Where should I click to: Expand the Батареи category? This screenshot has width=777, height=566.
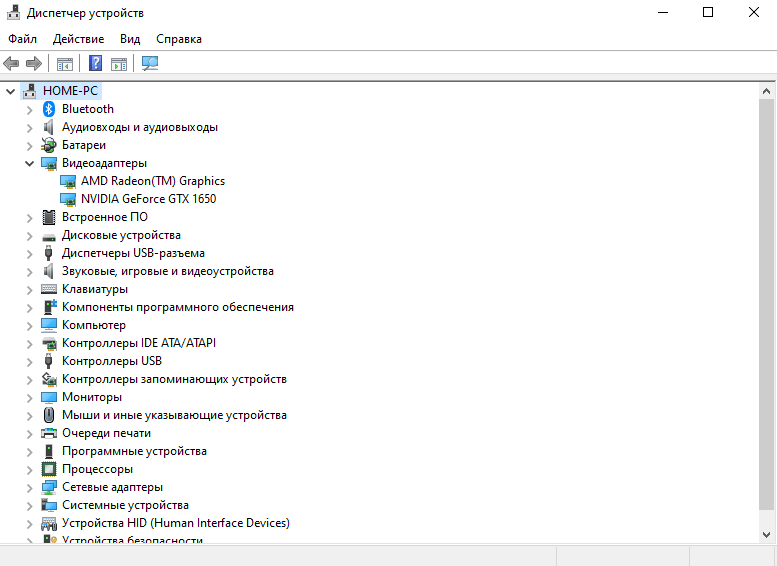pyautogui.click(x=30, y=146)
